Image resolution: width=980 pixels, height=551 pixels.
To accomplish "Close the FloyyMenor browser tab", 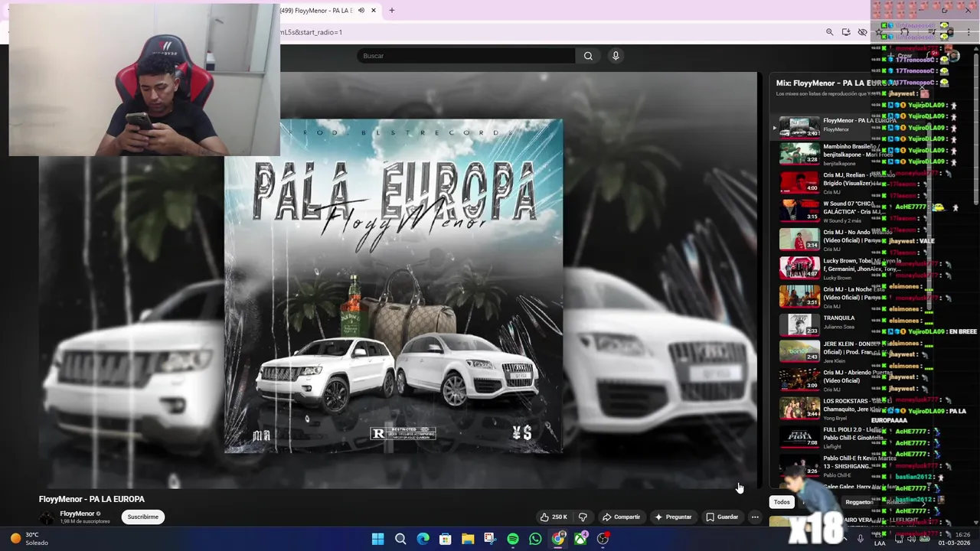I will pyautogui.click(x=374, y=11).
